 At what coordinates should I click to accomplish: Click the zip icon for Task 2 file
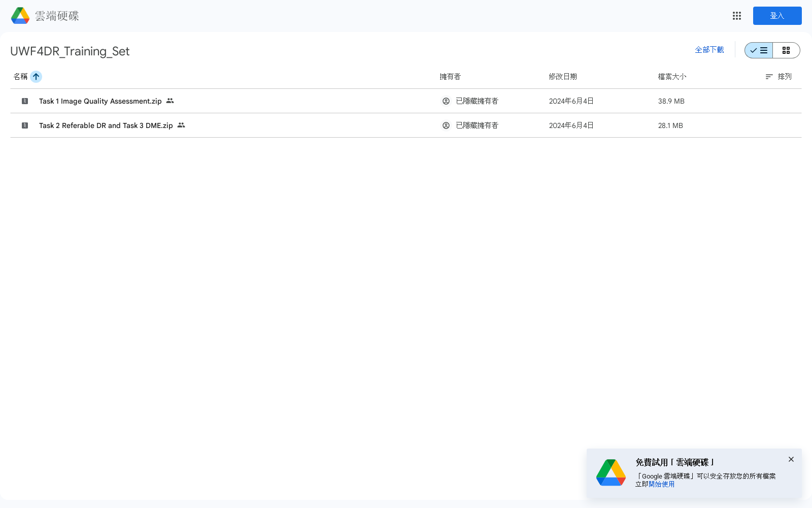click(25, 125)
